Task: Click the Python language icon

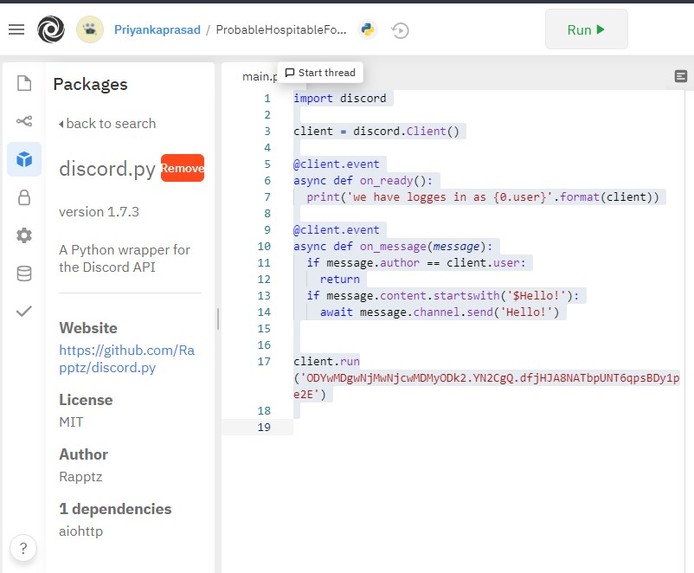Action: [x=367, y=30]
